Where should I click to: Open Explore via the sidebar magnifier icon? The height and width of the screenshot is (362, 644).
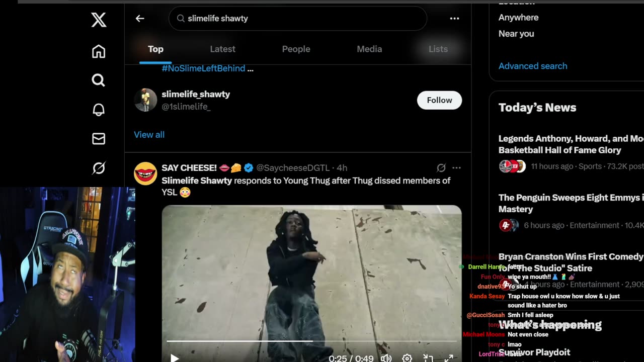tap(99, 80)
